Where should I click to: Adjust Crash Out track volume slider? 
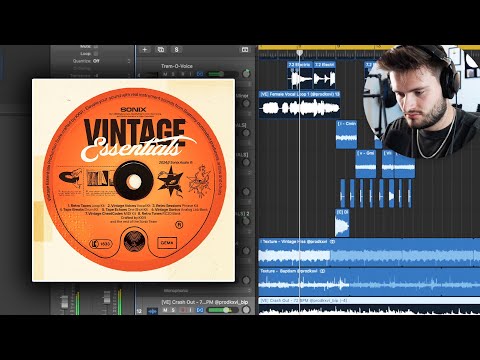click(x=223, y=310)
